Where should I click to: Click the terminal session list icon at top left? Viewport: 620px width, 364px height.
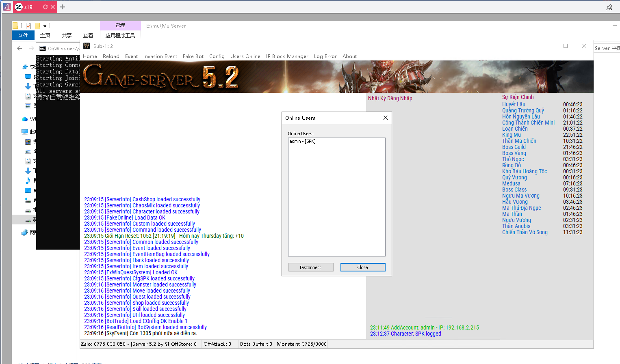pos(7,7)
